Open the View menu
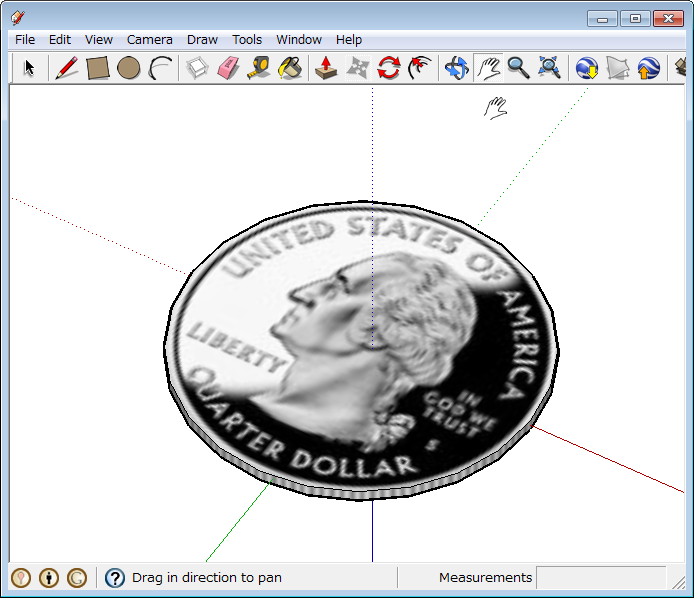The width and height of the screenshot is (694, 598). (x=99, y=40)
